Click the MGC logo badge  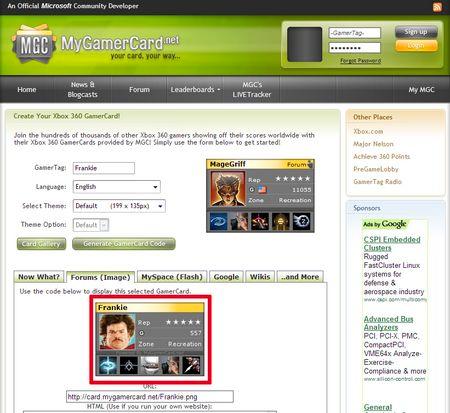(34, 43)
